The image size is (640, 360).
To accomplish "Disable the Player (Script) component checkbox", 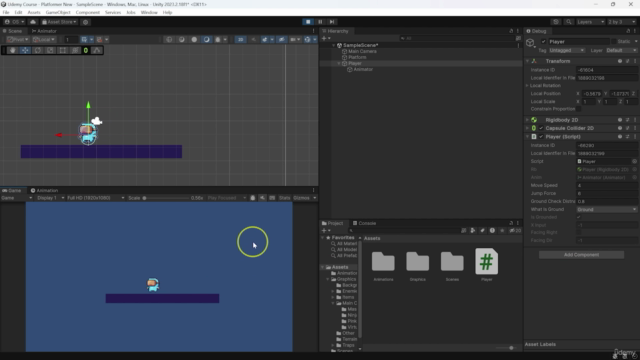I will 541,137.
